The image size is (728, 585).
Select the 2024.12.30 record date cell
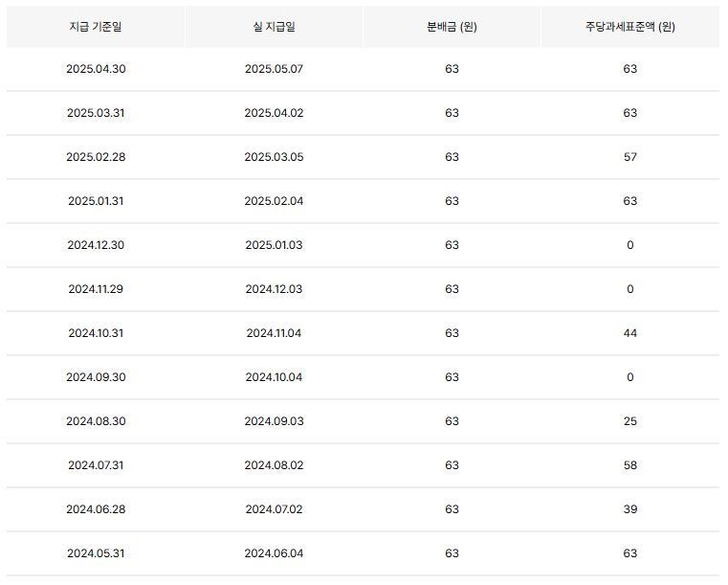click(x=96, y=245)
